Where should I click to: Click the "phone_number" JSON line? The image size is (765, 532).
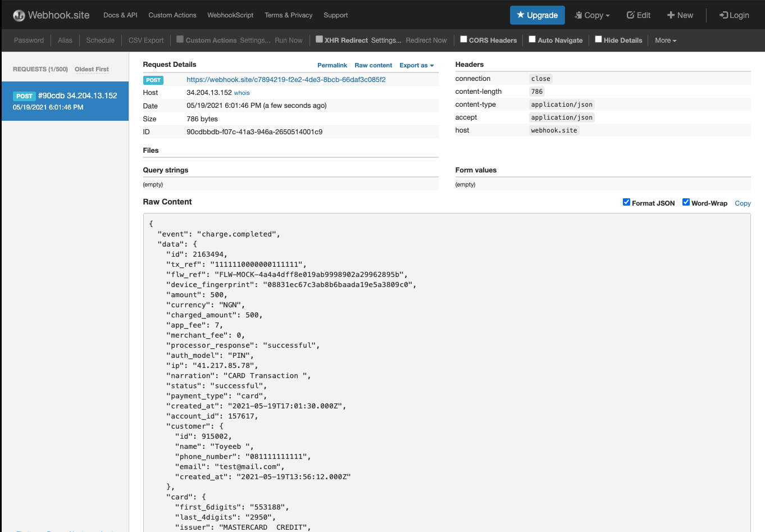tap(243, 457)
